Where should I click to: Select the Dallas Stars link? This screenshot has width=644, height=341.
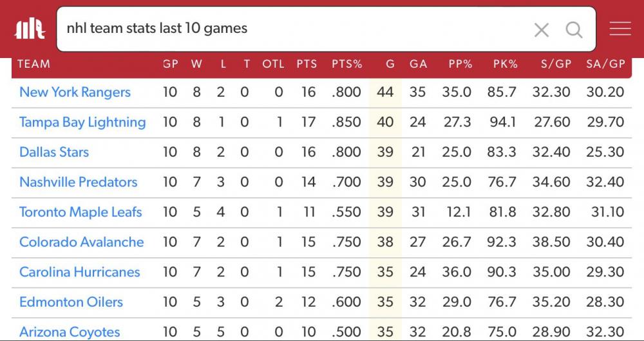(x=54, y=152)
